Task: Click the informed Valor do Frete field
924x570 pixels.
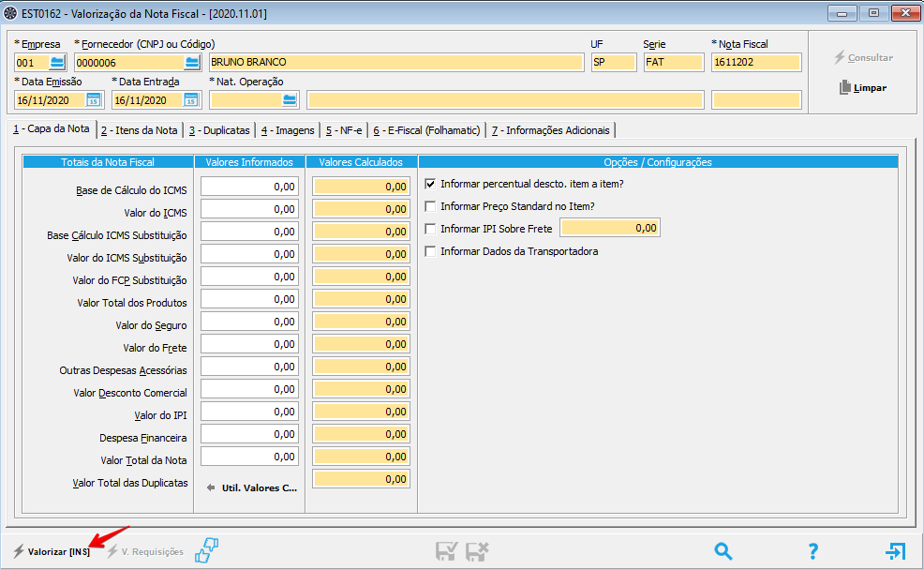Action: [250, 344]
